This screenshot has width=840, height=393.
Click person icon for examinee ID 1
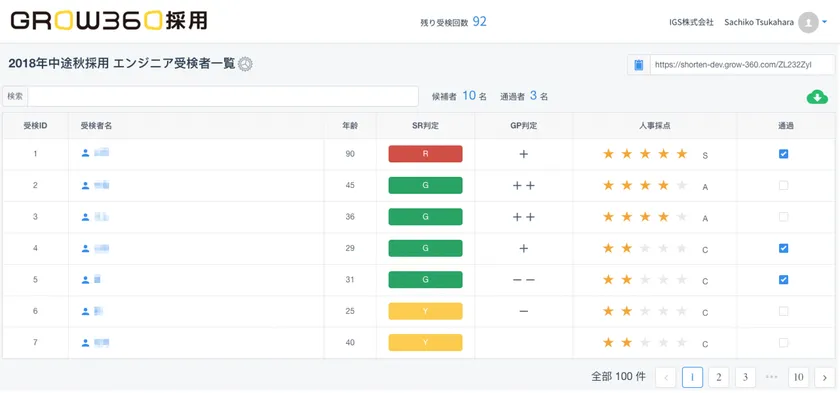coord(85,154)
